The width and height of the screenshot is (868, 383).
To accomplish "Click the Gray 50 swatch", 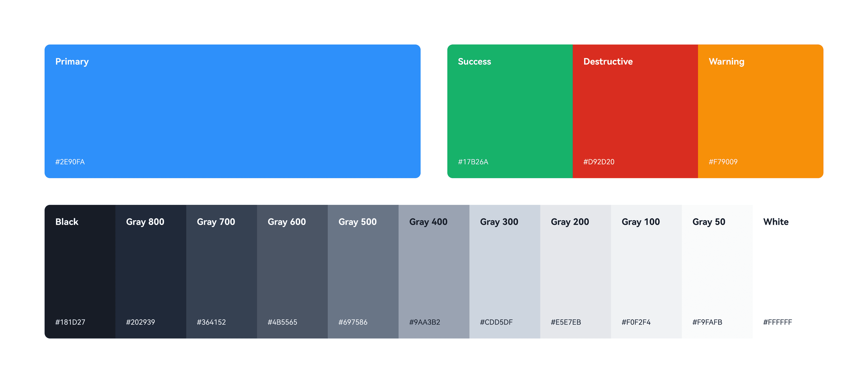I will click(717, 272).
